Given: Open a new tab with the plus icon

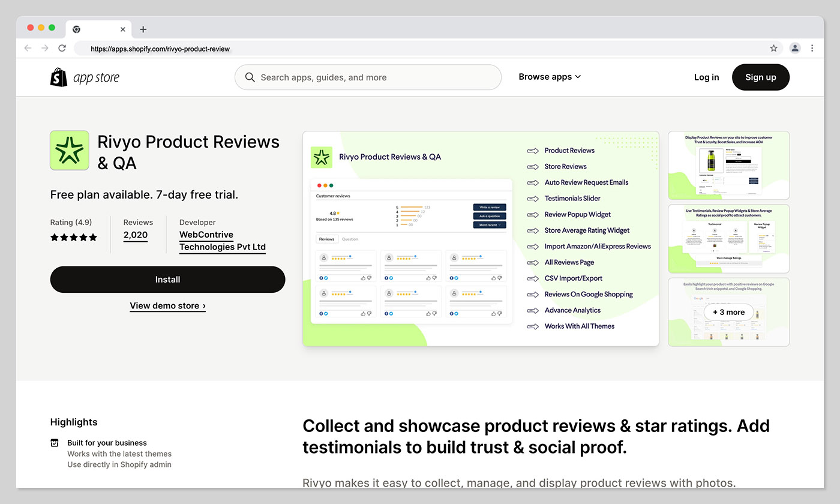Looking at the screenshot, I should pyautogui.click(x=143, y=29).
